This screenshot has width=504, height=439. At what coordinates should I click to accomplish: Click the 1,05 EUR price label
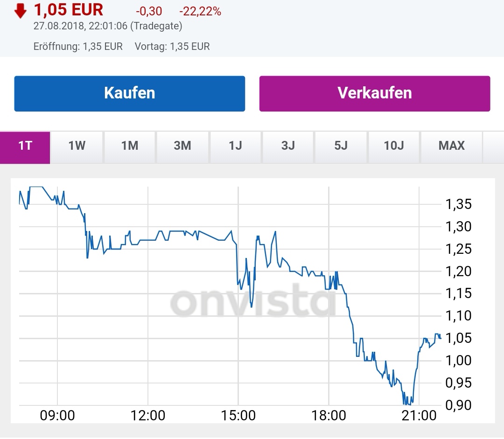click(x=68, y=9)
